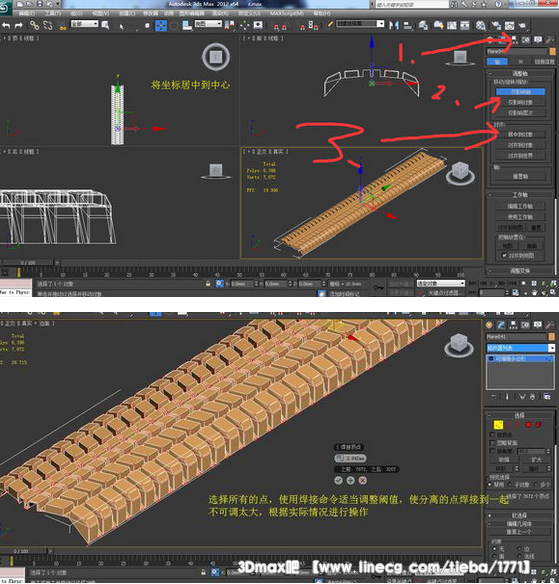559x584 pixels.
Task: Open the Layer Manager
Action: [x=423, y=25]
